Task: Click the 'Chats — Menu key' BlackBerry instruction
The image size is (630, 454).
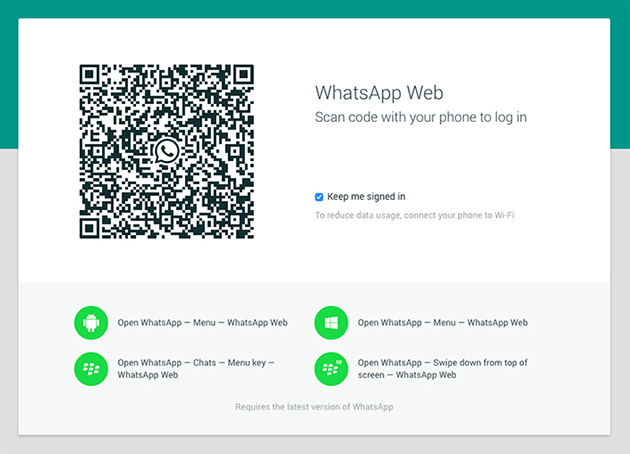Action: click(x=196, y=369)
